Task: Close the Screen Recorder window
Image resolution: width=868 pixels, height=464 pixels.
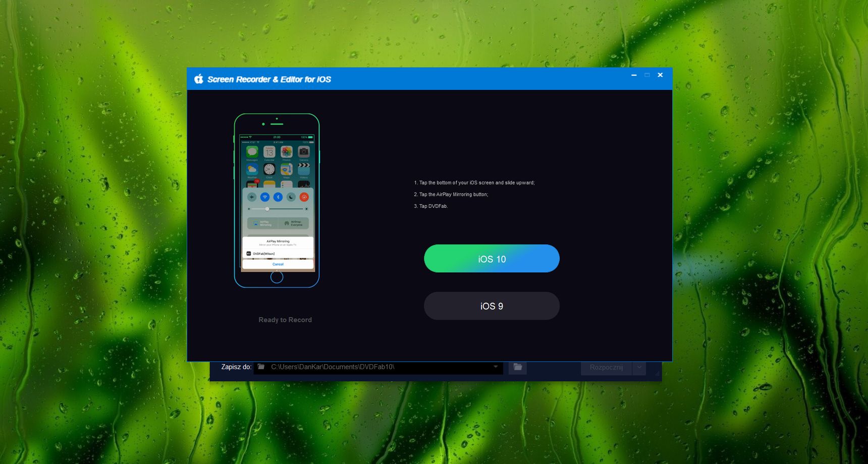Action: pyautogui.click(x=660, y=75)
